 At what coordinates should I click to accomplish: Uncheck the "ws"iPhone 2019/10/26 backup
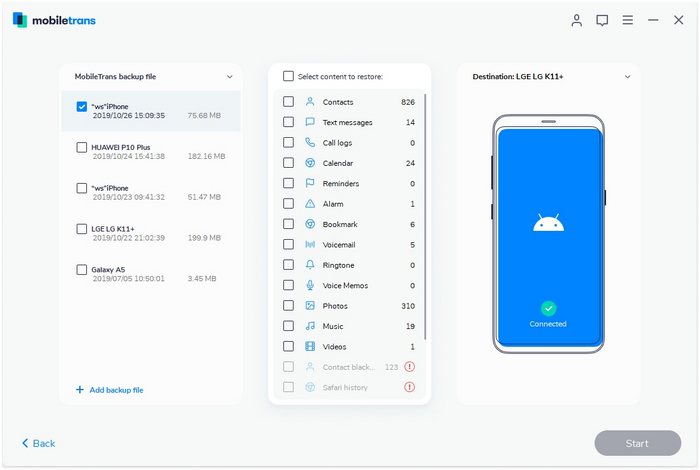point(82,107)
